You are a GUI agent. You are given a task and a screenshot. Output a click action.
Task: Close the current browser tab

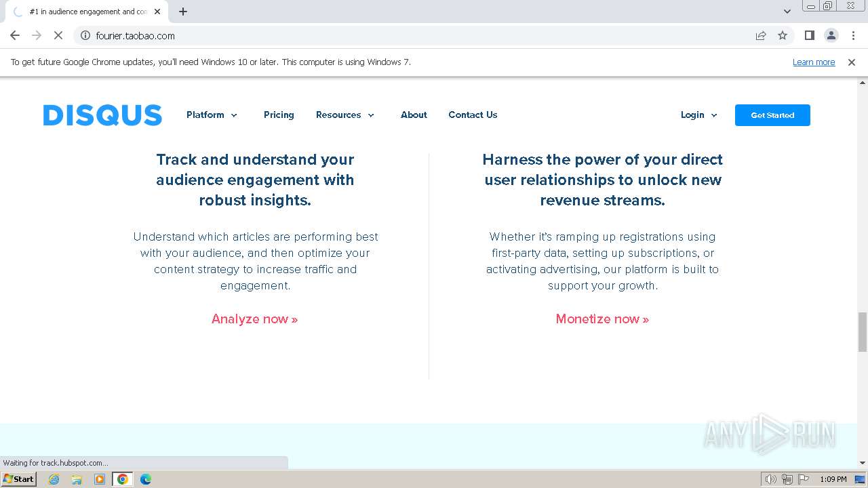[x=157, y=12]
